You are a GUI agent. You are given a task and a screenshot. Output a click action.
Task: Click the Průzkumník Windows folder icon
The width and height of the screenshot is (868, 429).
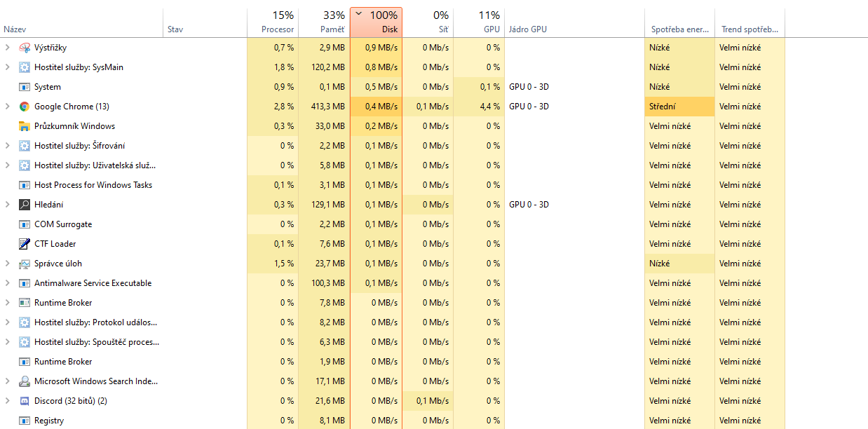point(25,126)
